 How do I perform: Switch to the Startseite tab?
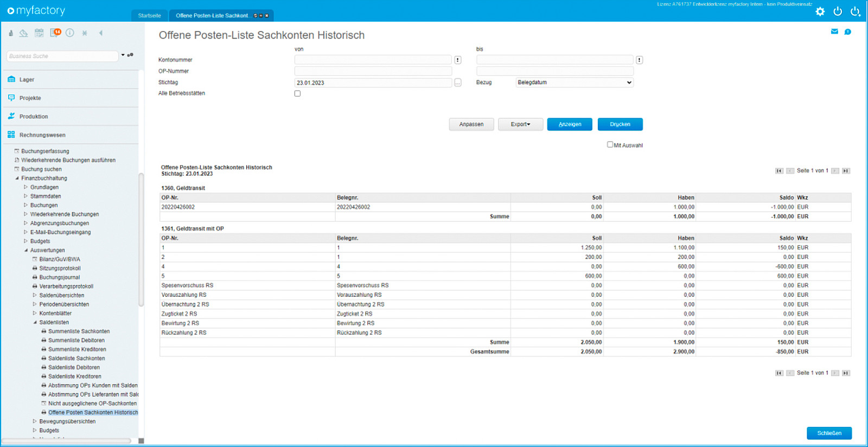coord(149,16)
